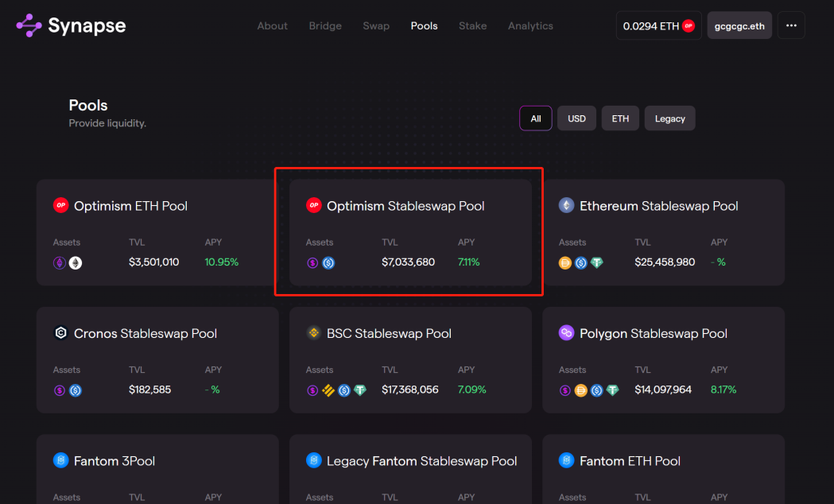Open the three-dot more options menu
The width and height of the screenshot is (834, 504).
click(x=791, y=25)
